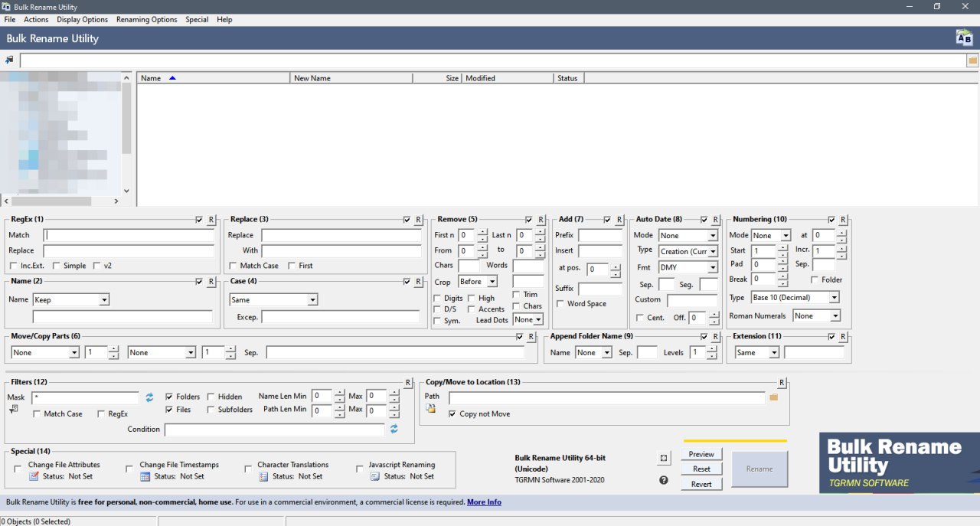Refresh files with icon beside Mask field
Image resolution: width=980 pixels, height=526 pixels.
149,397
